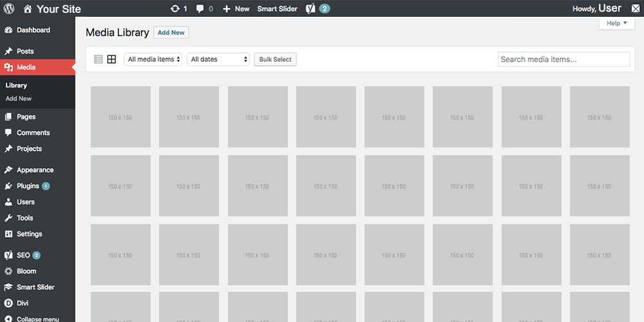Viewport: 644px width, 322px height.
Task: Go to Dashboard in sidebar
Action: (33, 30)
